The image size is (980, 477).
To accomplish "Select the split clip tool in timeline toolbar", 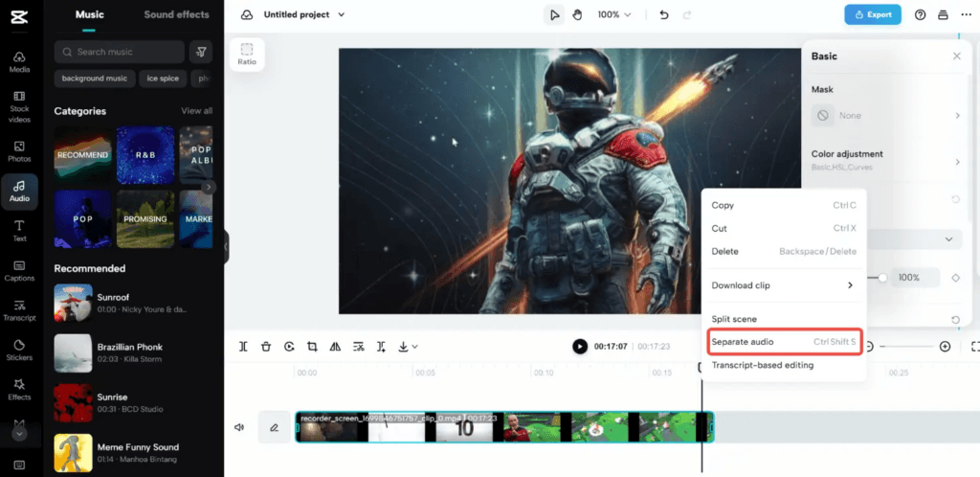I will coord(243,347).
